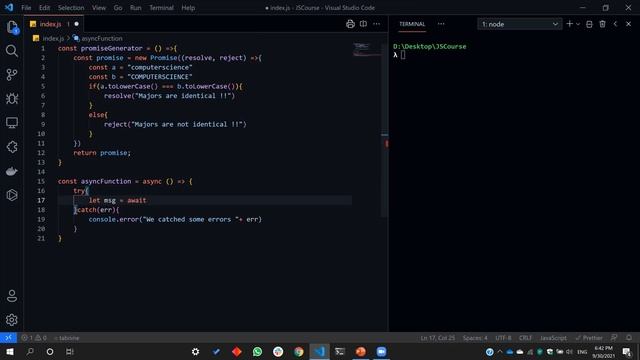This screenshot has height=360, width=640.
Task: Select terminal from 1: node dropdown
Action: click(520, 24)
